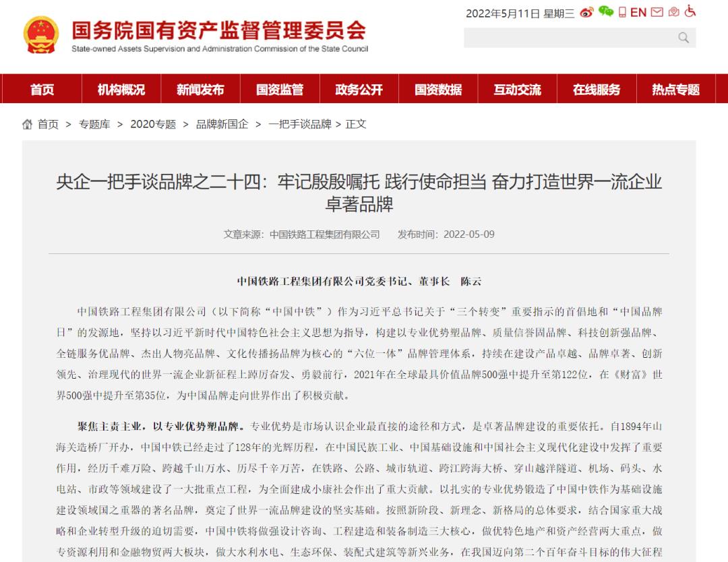Click bold heading 聚焦主责主业，以专业优势塑品牌
This screenshot has height=562, width=728.
pyautogui.click(x=161, y=426)
